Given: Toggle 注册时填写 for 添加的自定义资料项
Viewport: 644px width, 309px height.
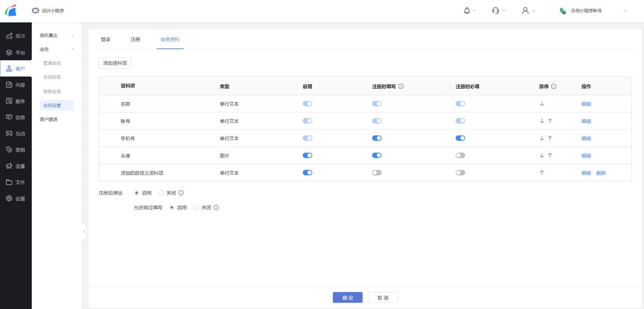Looking at the screenshot, I should click(377, 172).
